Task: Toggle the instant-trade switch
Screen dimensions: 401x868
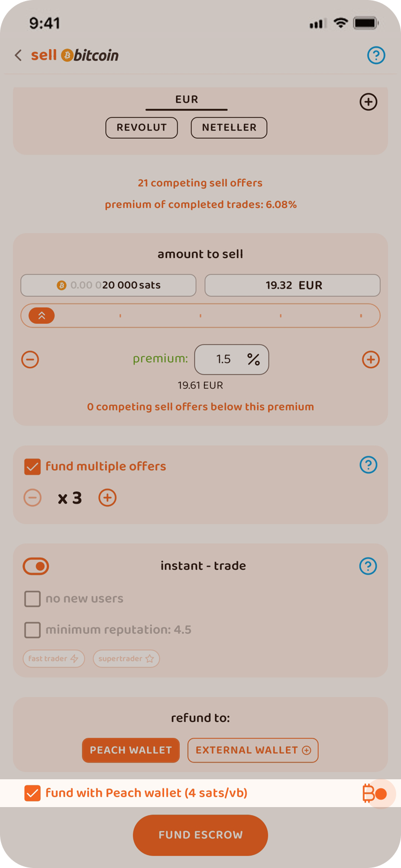Action: tap(36, 566)
